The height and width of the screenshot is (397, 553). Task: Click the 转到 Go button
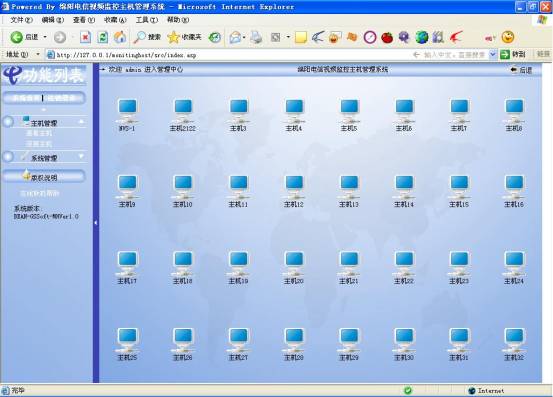pos(513,54)
